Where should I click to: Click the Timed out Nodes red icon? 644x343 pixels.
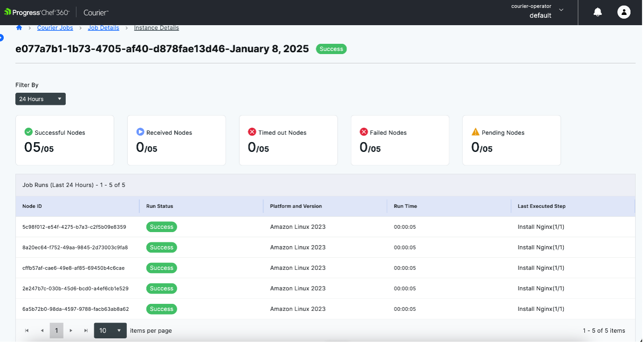point(252,132)
